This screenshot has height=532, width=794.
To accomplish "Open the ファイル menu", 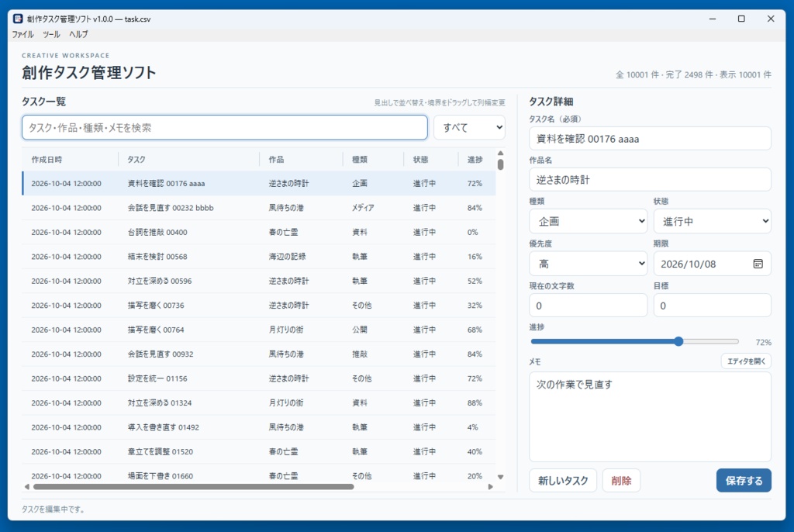I will pos(22,34).
